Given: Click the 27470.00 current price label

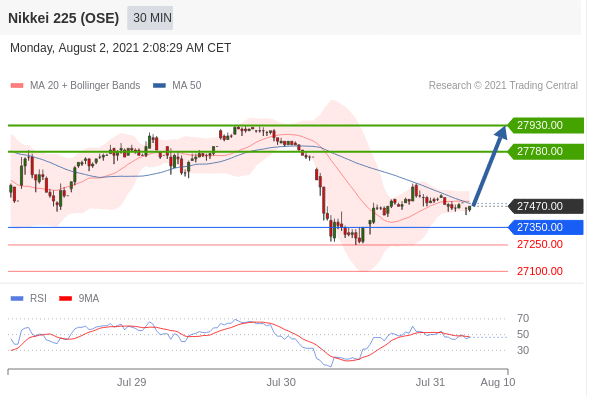Looking at the screenshot, I should pos(546,206).
